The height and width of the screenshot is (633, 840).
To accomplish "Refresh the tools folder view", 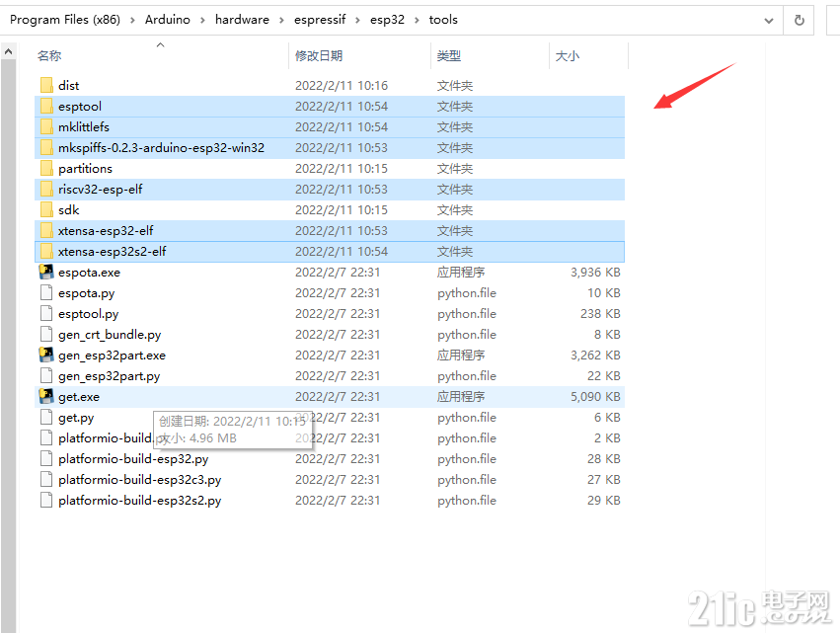I will (799, 21).
